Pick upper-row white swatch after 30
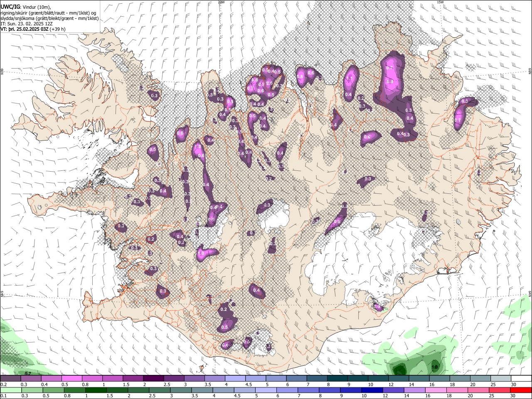Image resolution: width=532 pixels, height=399 pixels. coord(521,378)
